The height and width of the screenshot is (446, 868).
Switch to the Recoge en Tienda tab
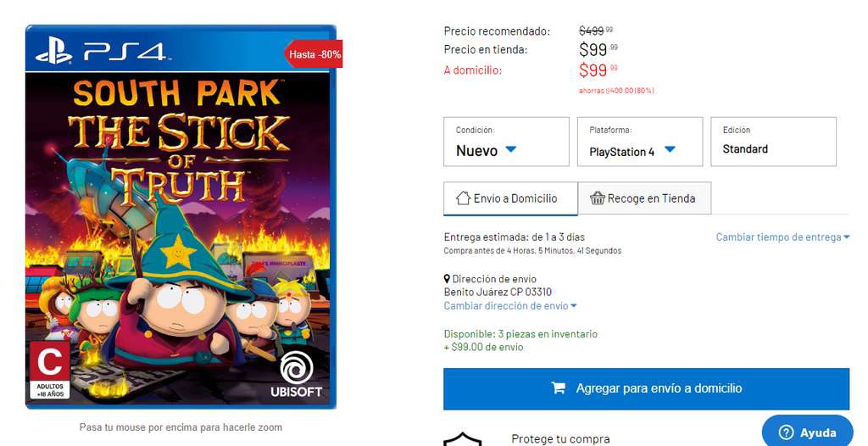click(x=644, y=198)
